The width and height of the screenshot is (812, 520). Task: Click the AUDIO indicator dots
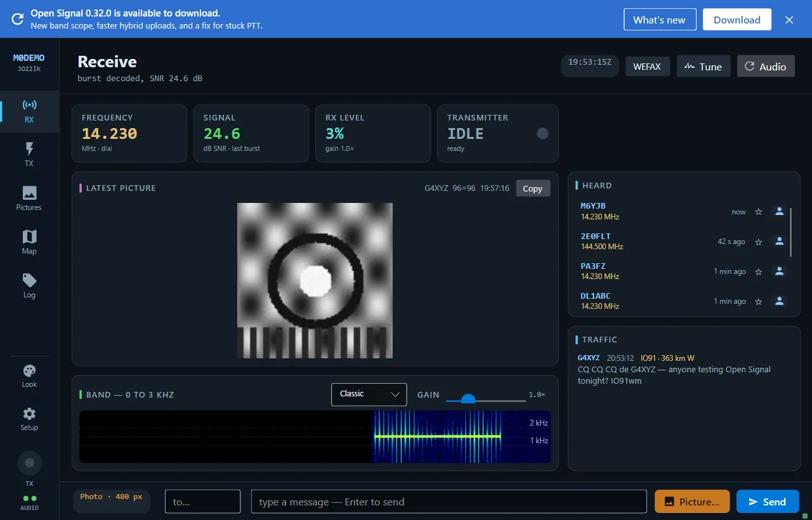click(x=29, y=498)
